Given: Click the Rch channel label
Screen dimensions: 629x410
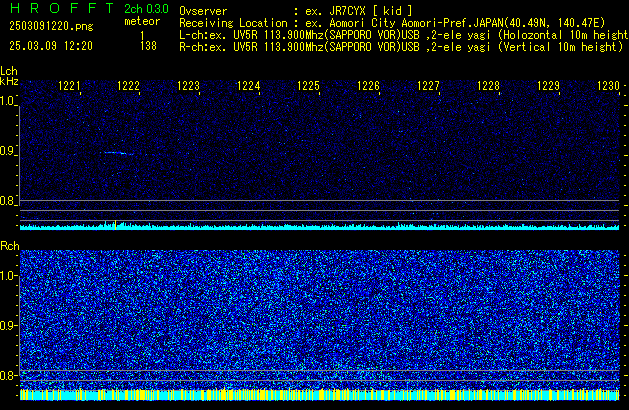Looking at the screenshot, I should 10,246.
